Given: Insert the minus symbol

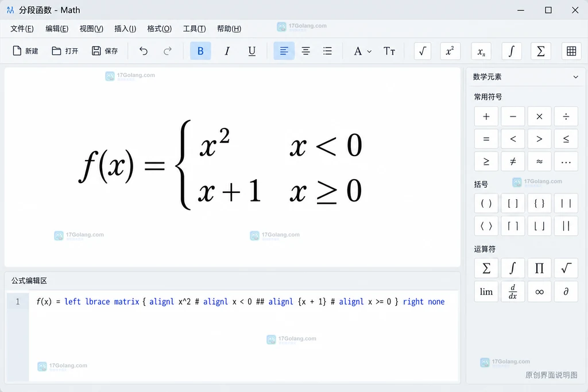Looking at the screenshot, I should pos(513,117).
